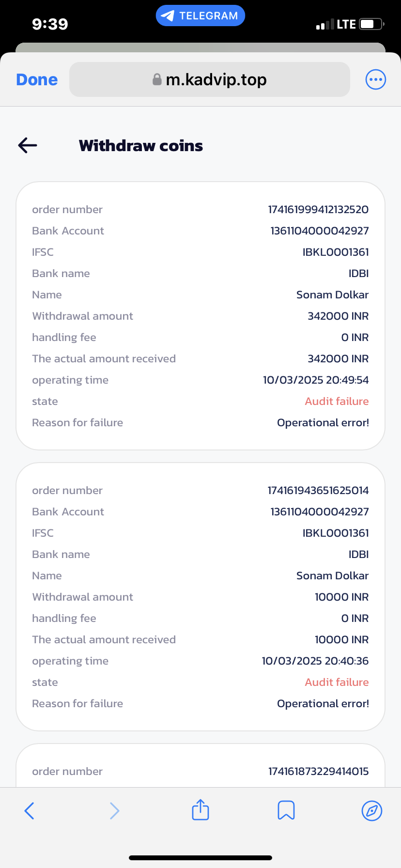The height and width of the screenshot is (868, 401).
Task: Tap the compass Open in Safari icon
Action: [x=372, y=810]
